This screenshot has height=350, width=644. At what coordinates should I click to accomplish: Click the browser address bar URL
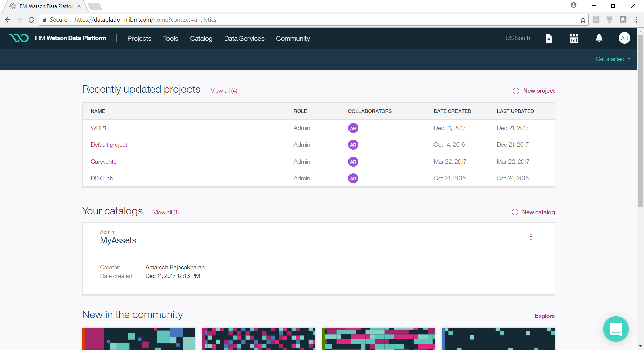click(x=145, y=20)
